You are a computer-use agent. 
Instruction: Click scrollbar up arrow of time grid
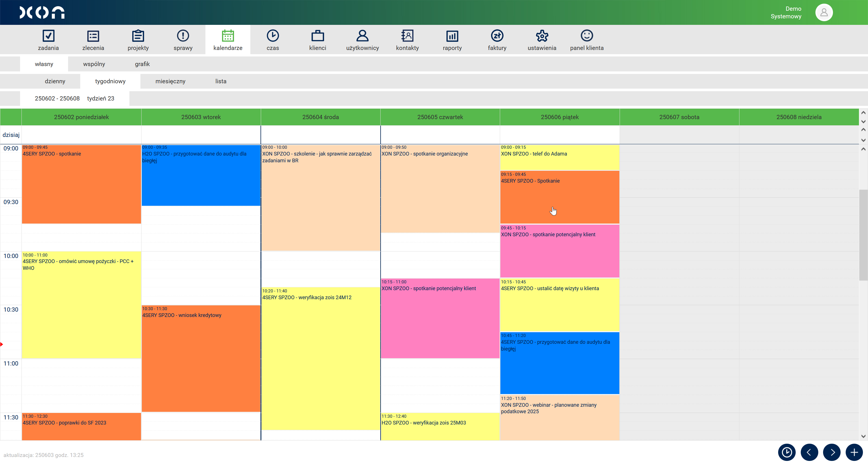pos(863,149)
